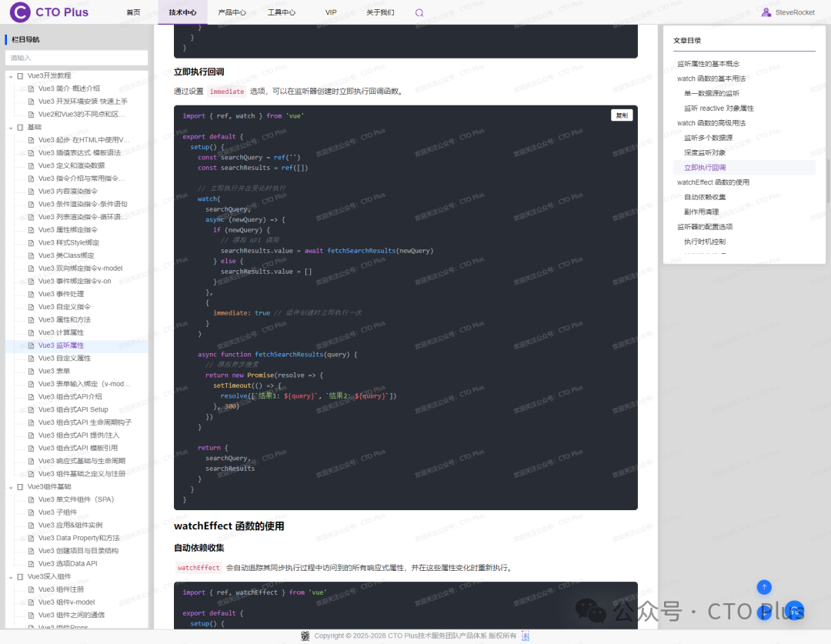Click the 复制 copy button on code block
The width and height of the screenshot is (831, 644).
coord(622,115)
